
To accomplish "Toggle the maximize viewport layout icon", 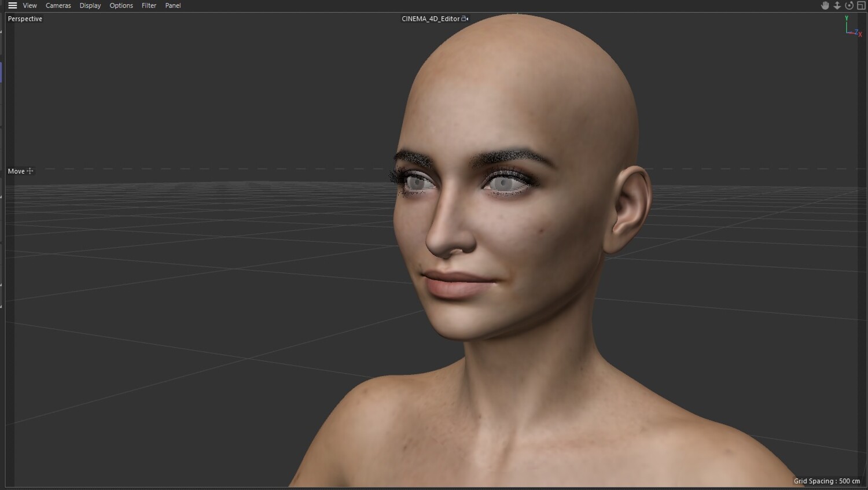I will point(861,5).
